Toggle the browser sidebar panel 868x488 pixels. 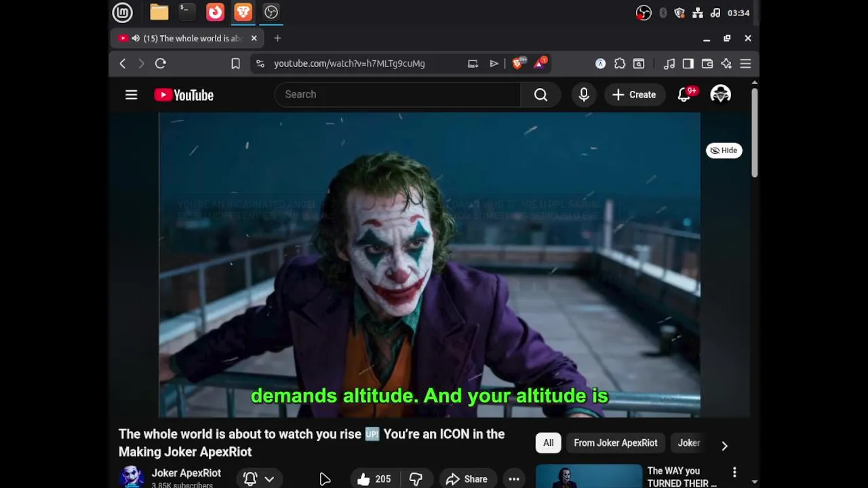[688, 64]
